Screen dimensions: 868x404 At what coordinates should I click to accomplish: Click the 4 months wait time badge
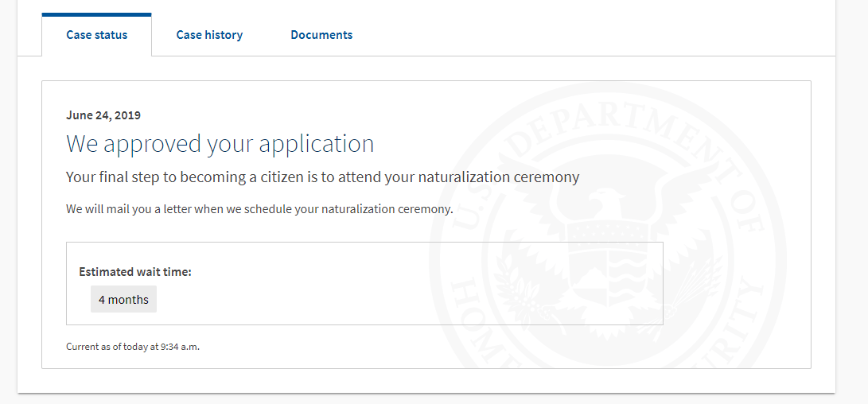click(x=123, y=299)
